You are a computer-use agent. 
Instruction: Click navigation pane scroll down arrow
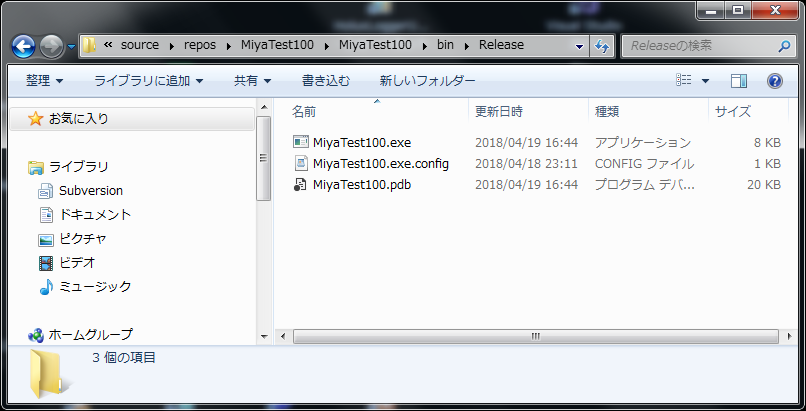point(264,337)
